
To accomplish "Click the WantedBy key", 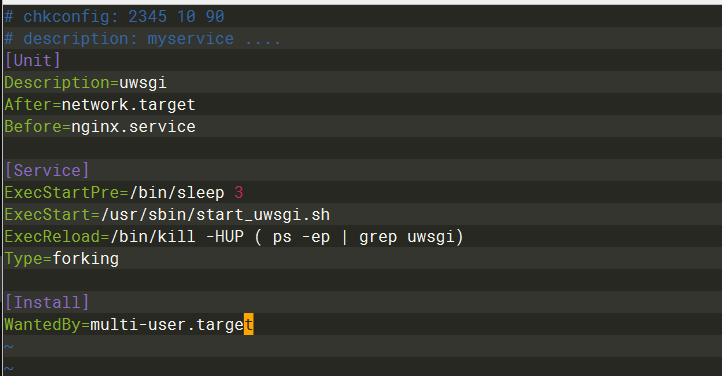I will (42, 324).
